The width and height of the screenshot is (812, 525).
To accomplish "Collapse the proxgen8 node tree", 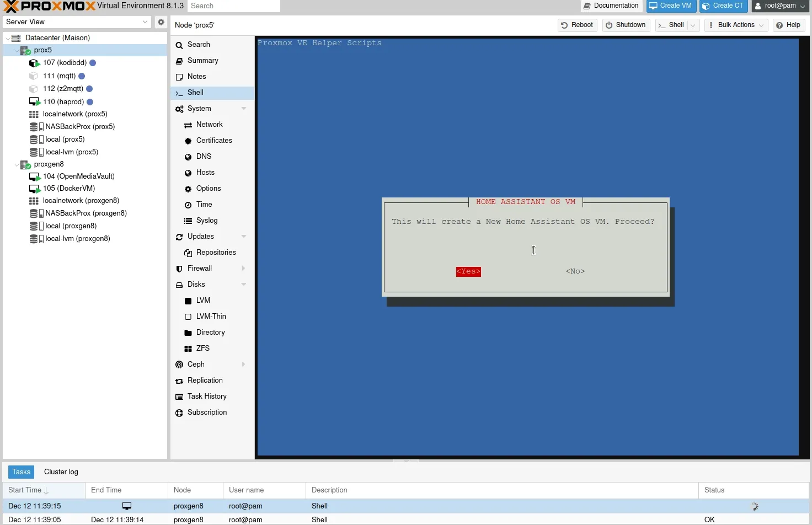I will point(17,164).
